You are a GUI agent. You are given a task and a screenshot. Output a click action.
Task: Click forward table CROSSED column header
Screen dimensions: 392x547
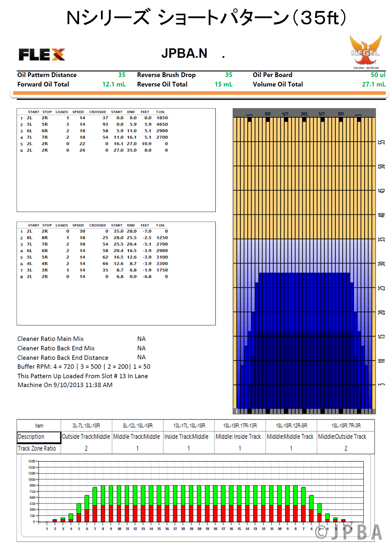pyautogui.click(x=98, y=112)
